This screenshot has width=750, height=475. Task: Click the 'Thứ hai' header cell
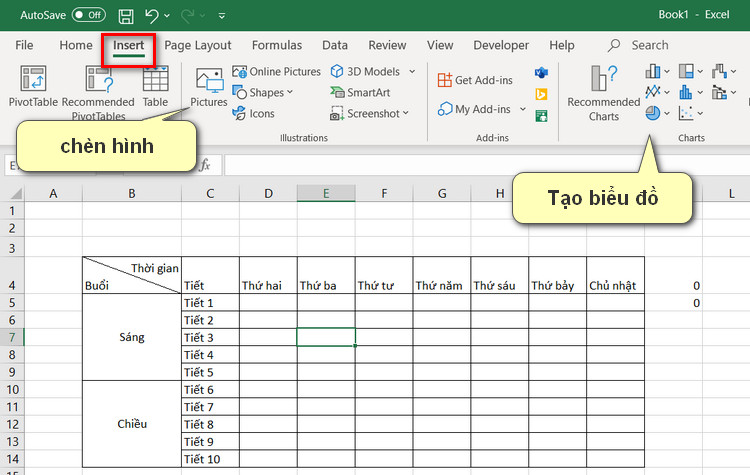(268, 276)
